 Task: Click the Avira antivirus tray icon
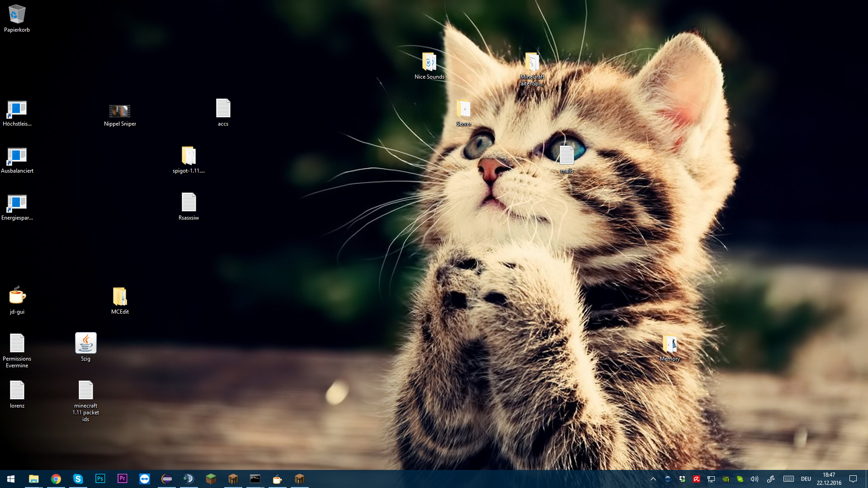click(x=697, y=479)
